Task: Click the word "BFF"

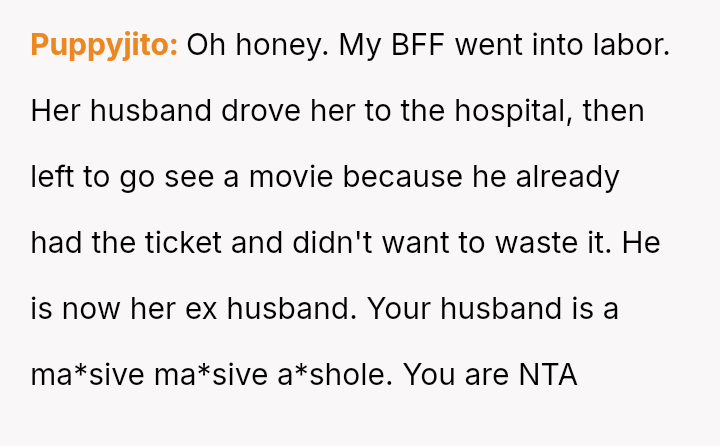Action: pyautogui.click(x=418, y=45)
